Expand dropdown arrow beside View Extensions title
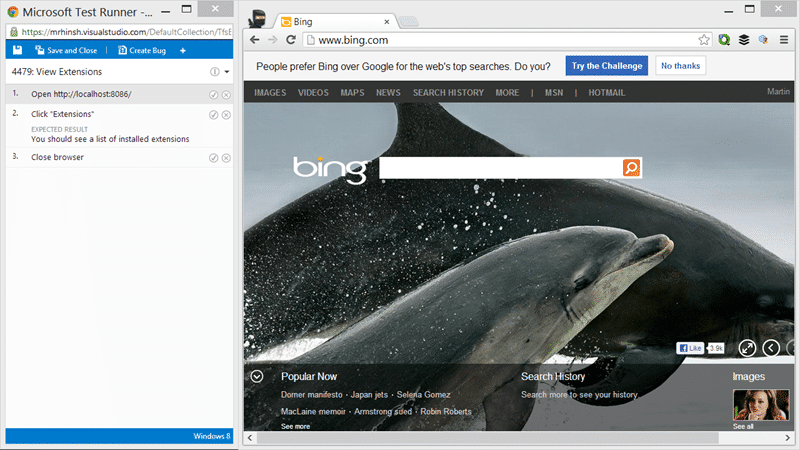800x450 pixels. 227,72
